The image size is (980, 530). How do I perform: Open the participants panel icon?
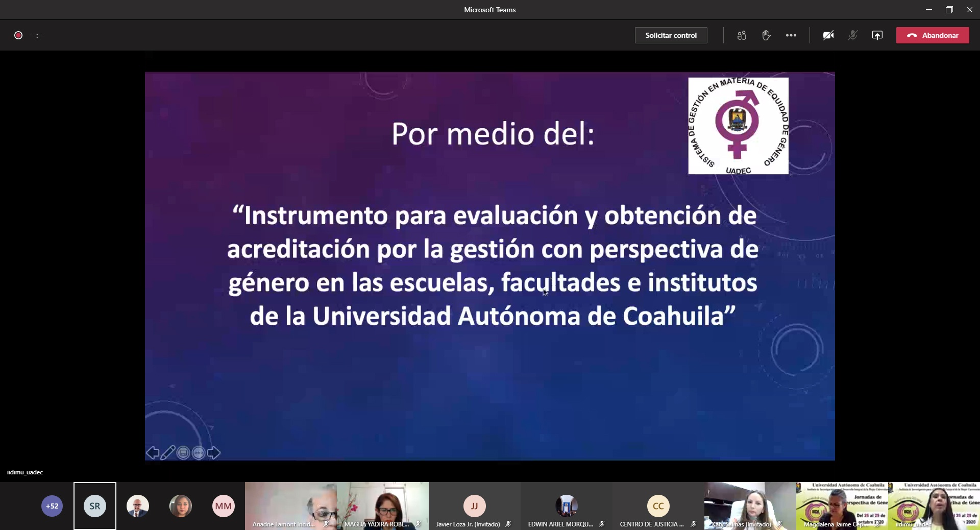(742, 35)
